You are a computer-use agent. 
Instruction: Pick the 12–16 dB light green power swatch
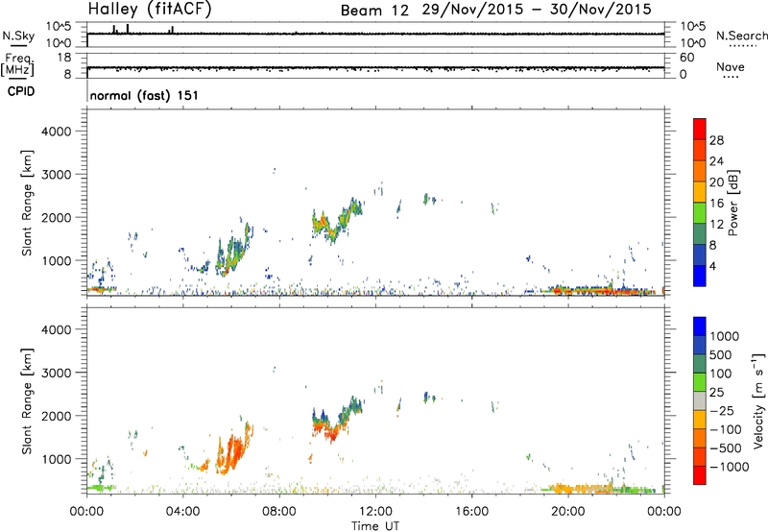[x=700, y=213]
